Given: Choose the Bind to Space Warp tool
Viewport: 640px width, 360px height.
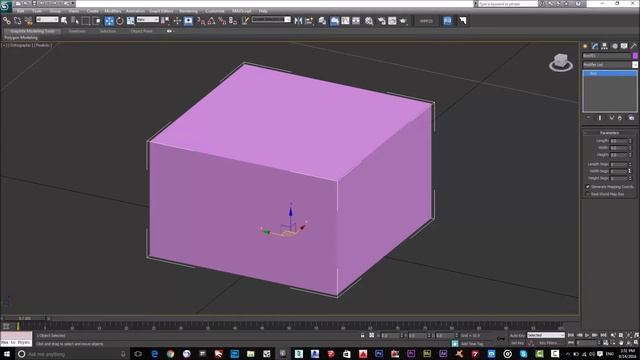Looking at the screenshot, I should tap(28, 20).
